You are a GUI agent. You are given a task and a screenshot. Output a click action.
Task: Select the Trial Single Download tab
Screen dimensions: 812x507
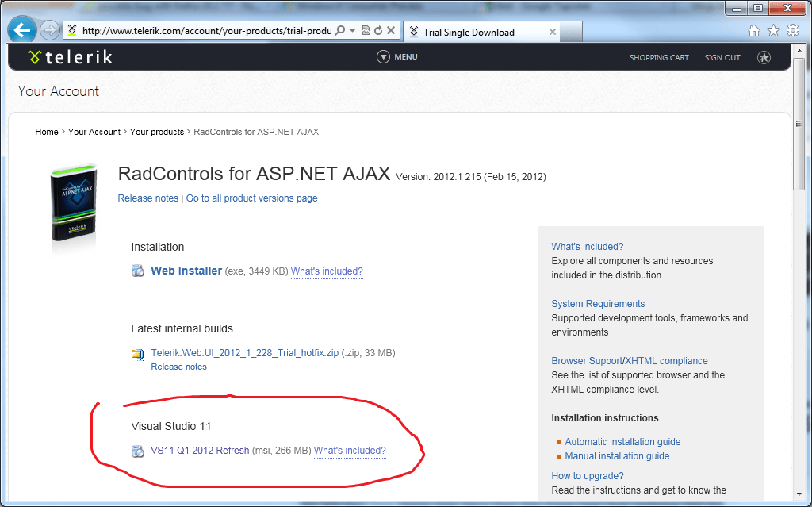click(x=480, y=33)
